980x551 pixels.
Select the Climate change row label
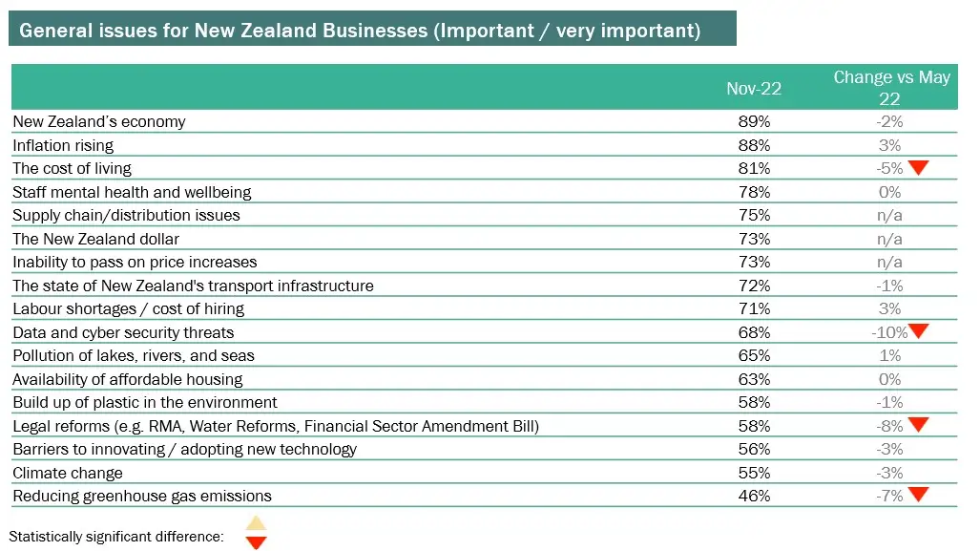coord(68,473)
